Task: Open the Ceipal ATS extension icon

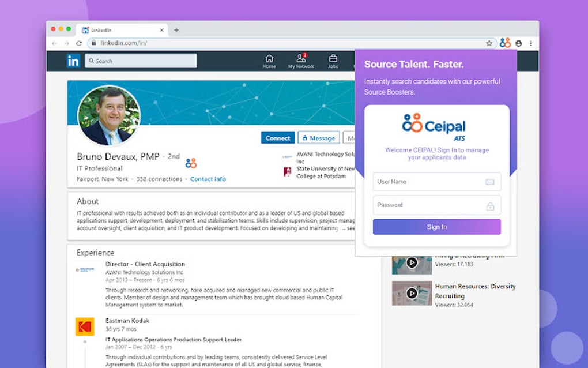Action: pyautogui.click(x=506, y=42)
